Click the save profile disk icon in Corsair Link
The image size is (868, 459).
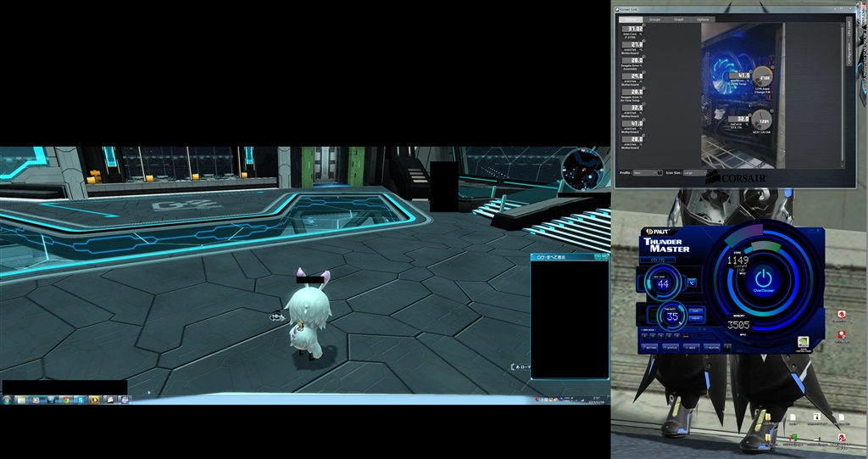tap(659, 173)
